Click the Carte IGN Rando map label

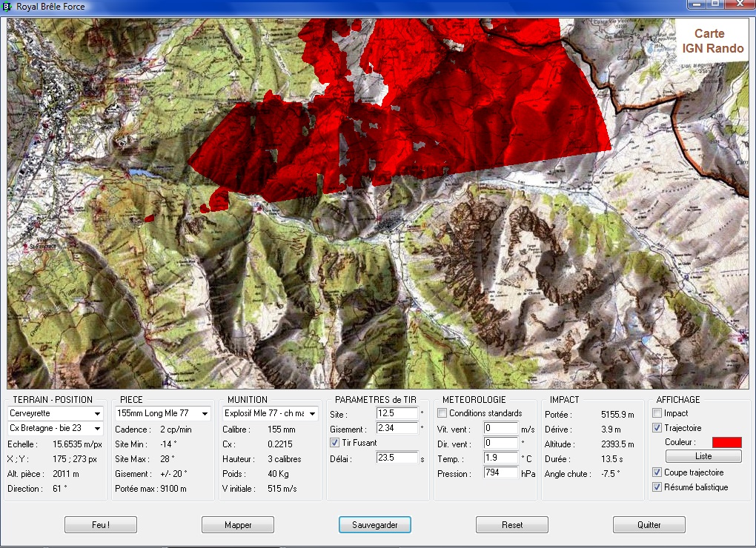click(x=712, y=41)
